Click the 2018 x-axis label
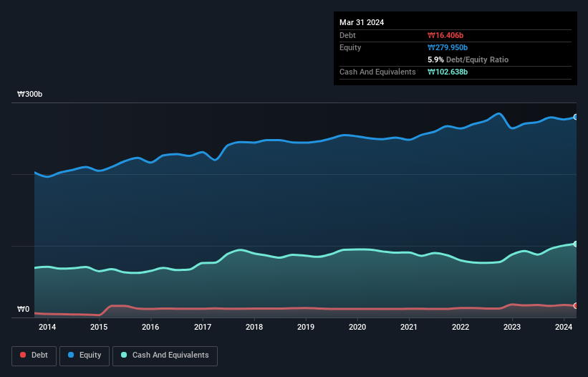 254,327
